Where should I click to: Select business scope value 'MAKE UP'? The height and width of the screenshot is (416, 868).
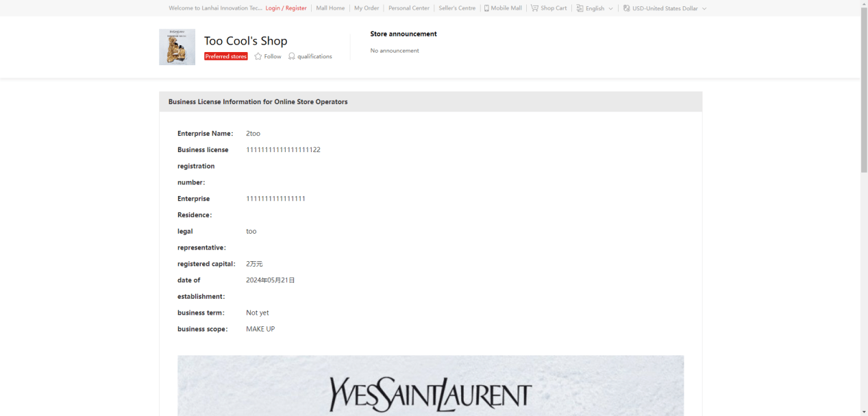(x=260, y=329)
